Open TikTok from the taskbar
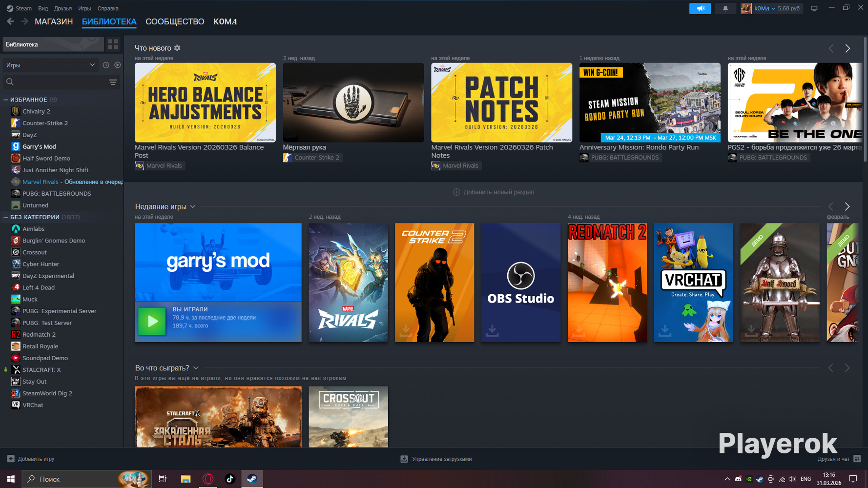 [x=230, y=479]
